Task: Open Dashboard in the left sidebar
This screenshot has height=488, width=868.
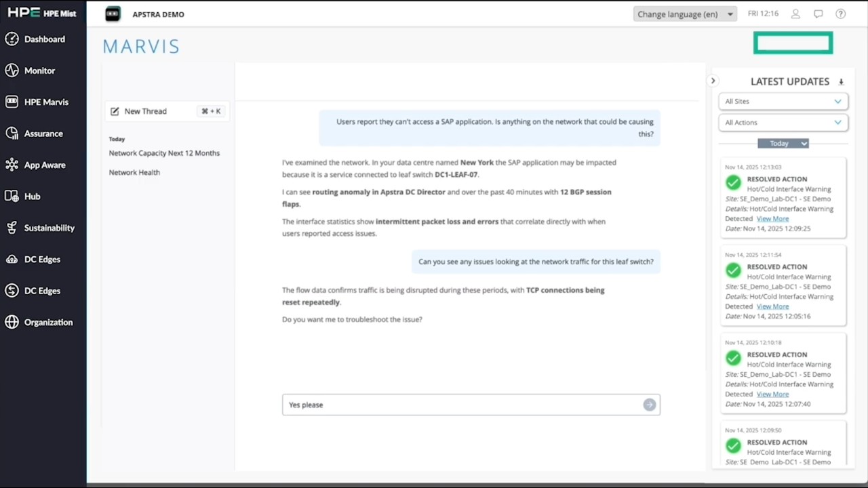Action: tap(35, 39)
